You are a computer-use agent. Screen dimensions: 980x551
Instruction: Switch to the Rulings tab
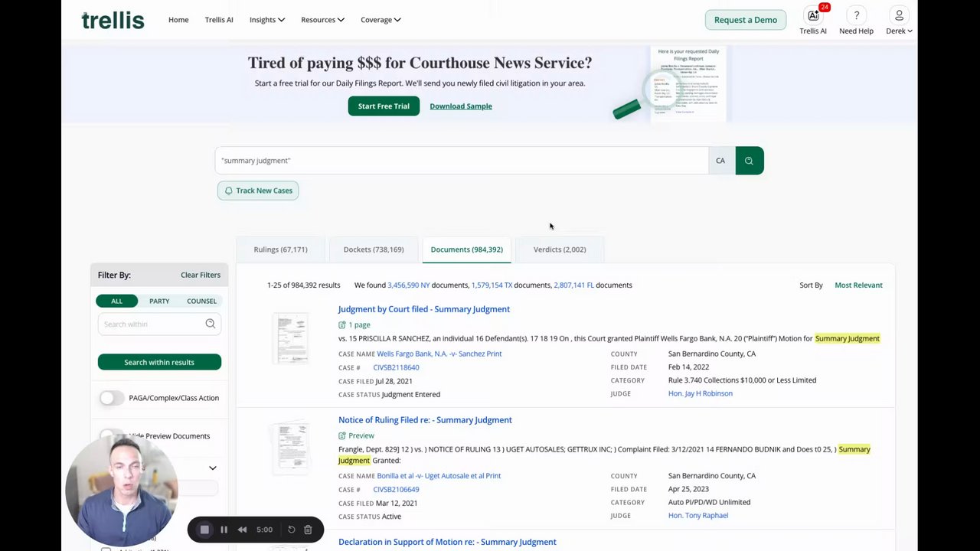[x=280, y=249]
